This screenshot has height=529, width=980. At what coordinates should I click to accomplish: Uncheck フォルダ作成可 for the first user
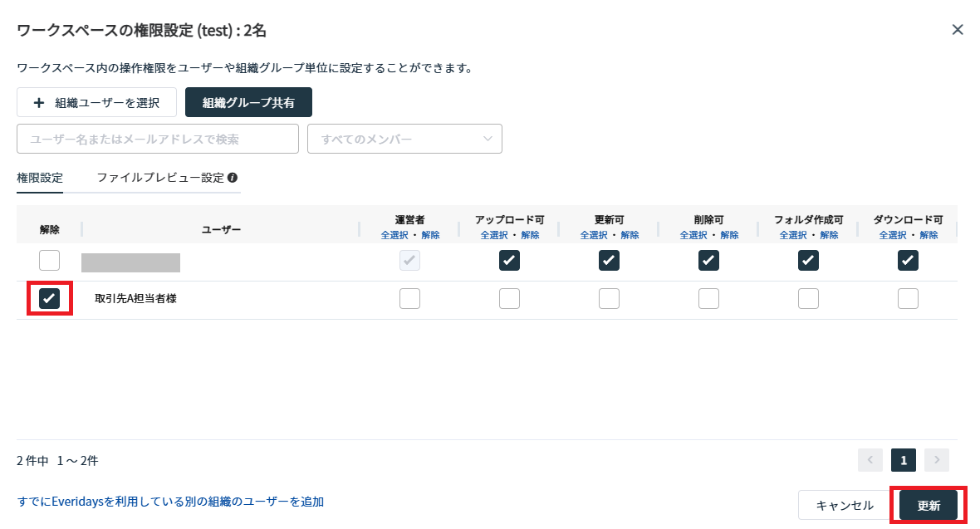808,260
